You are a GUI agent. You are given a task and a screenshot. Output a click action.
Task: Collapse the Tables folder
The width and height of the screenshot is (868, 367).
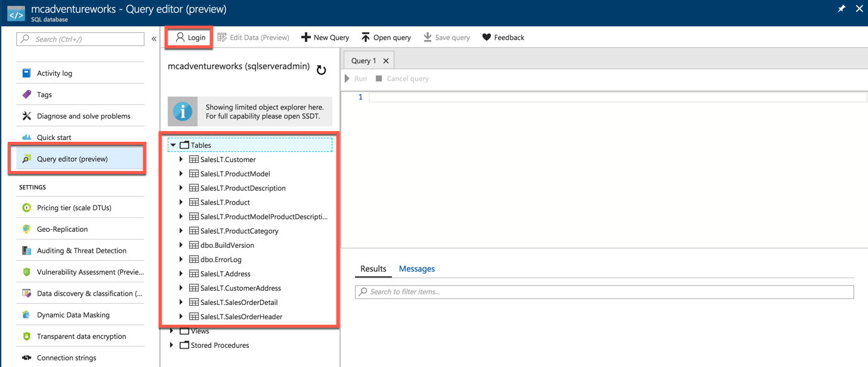coord(173,145)
